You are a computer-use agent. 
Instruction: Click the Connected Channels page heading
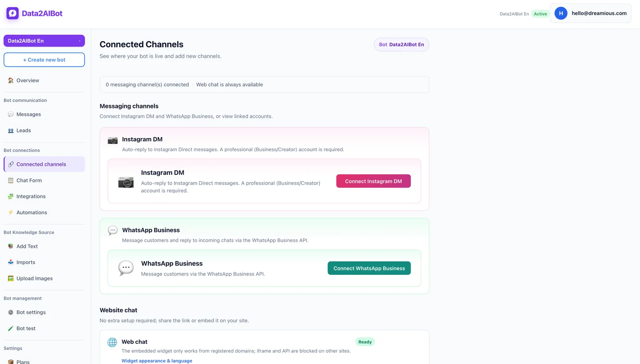click(142, 44)
